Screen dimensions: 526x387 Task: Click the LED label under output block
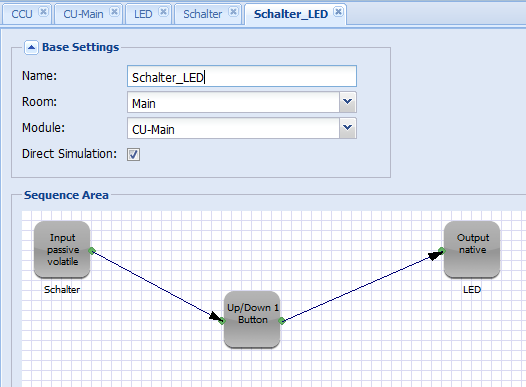[472, 289]
